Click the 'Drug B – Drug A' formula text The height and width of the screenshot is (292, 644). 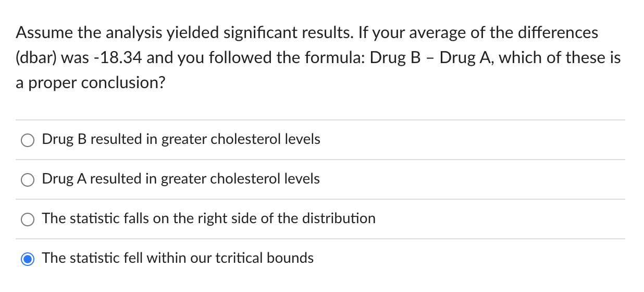click(432, 57)
